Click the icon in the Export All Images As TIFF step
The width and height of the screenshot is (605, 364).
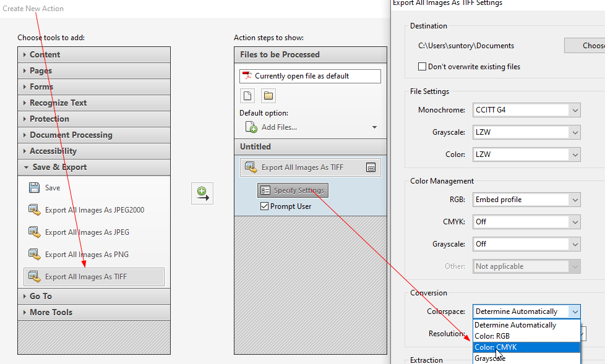[251, 167]
